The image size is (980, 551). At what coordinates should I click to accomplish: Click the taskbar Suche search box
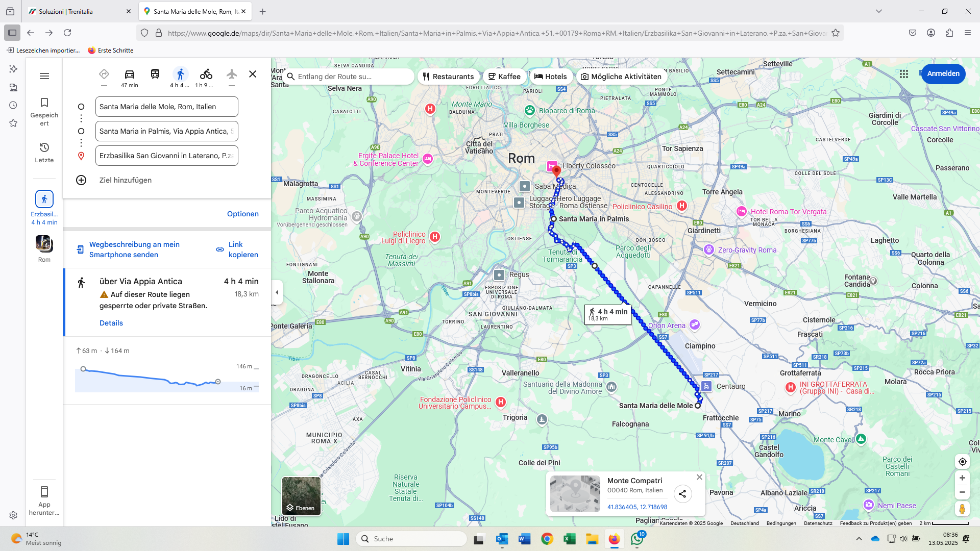point(411,539)
